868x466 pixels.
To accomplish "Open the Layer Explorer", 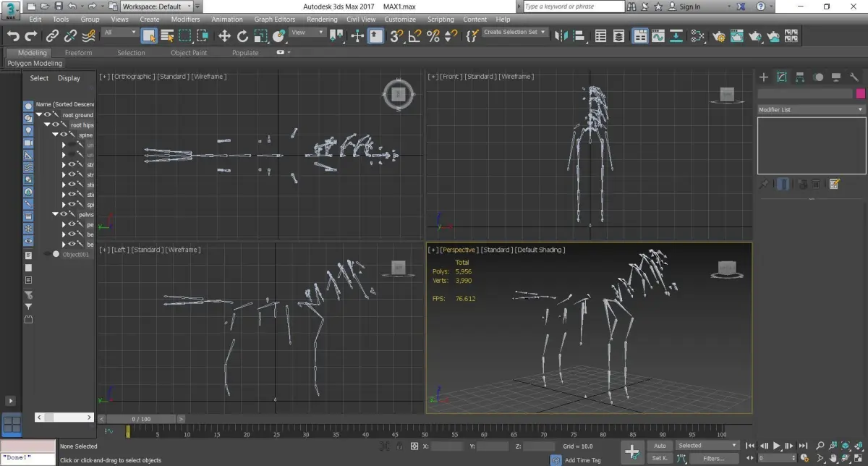I will pos(619,35).
